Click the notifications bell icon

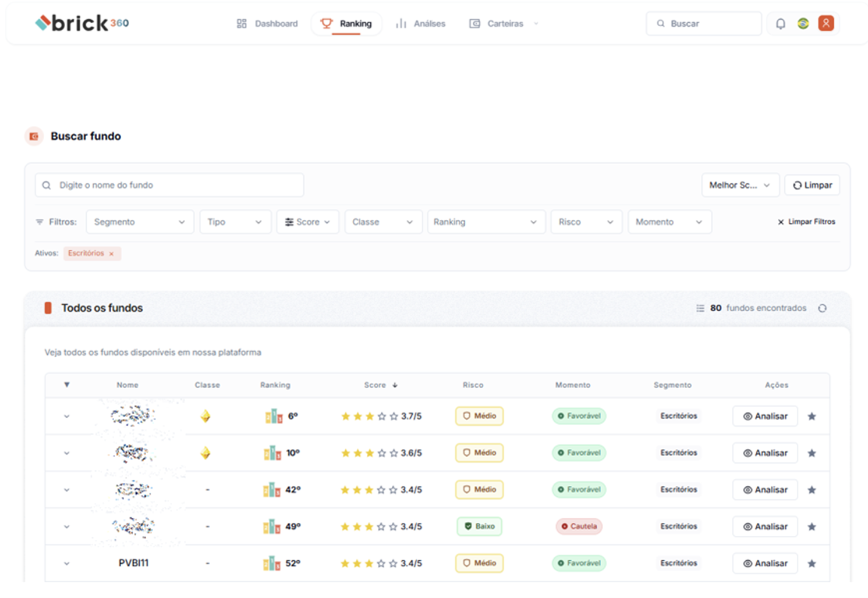point(780,24)
